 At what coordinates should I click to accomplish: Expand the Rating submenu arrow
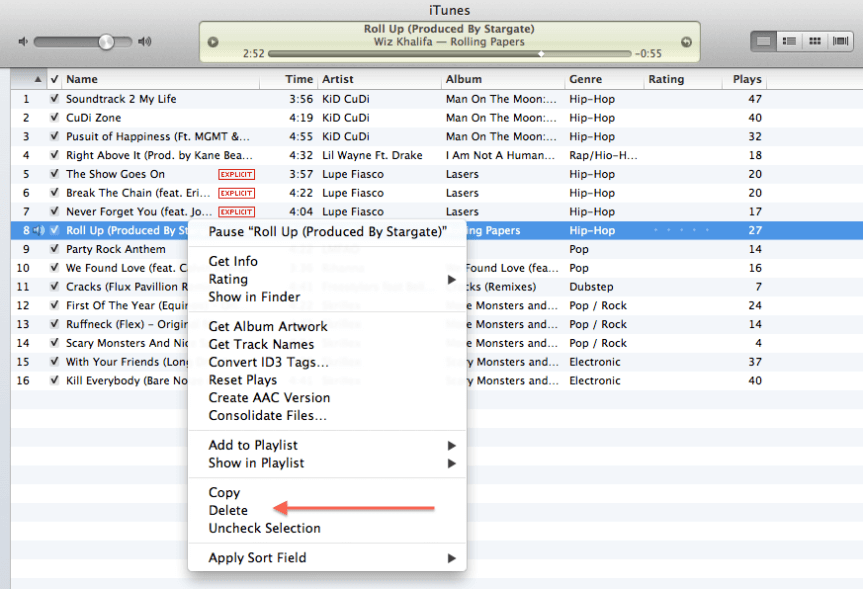(x=451, y=280)
